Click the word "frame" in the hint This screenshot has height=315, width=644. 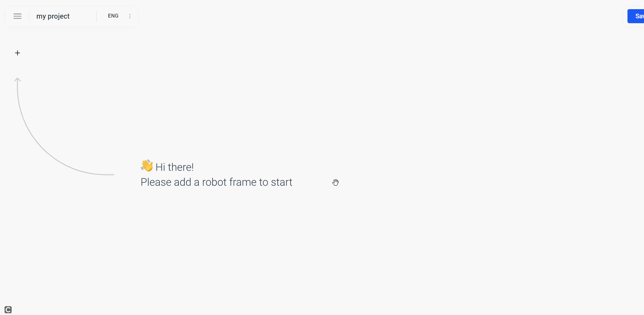click(x=243, y=182)
